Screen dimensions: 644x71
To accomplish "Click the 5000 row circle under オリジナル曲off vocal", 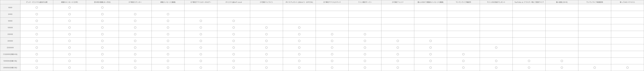I will (x=233, y=21).
